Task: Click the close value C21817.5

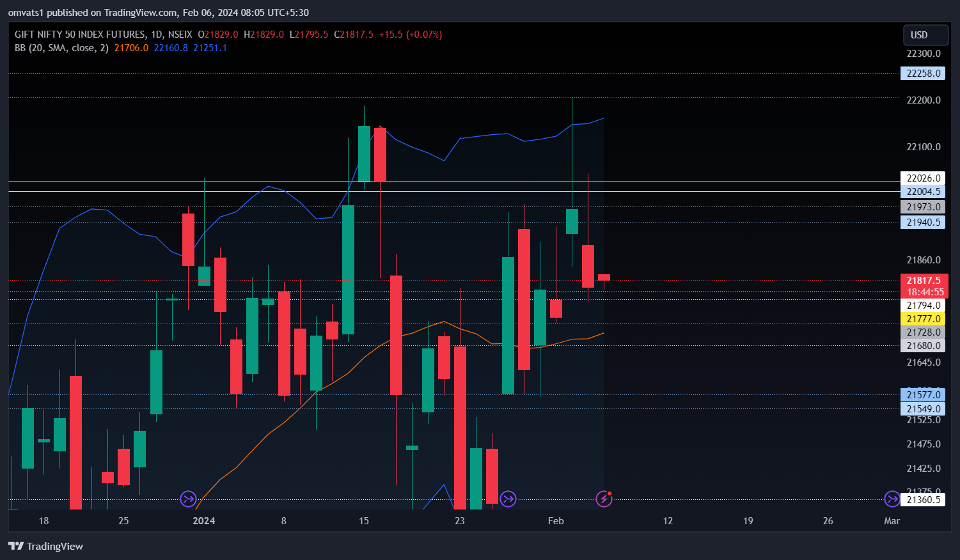Action: [x=353, y=35]
